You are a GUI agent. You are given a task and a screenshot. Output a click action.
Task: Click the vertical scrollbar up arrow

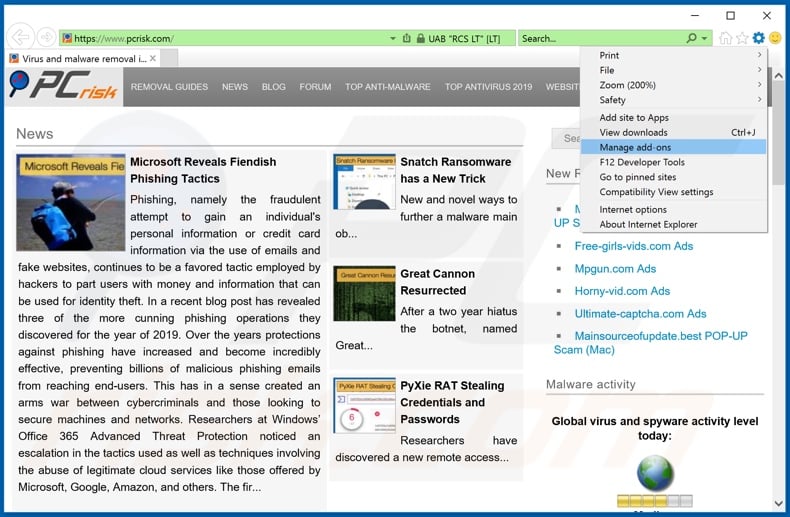click(x=778, y=76)
